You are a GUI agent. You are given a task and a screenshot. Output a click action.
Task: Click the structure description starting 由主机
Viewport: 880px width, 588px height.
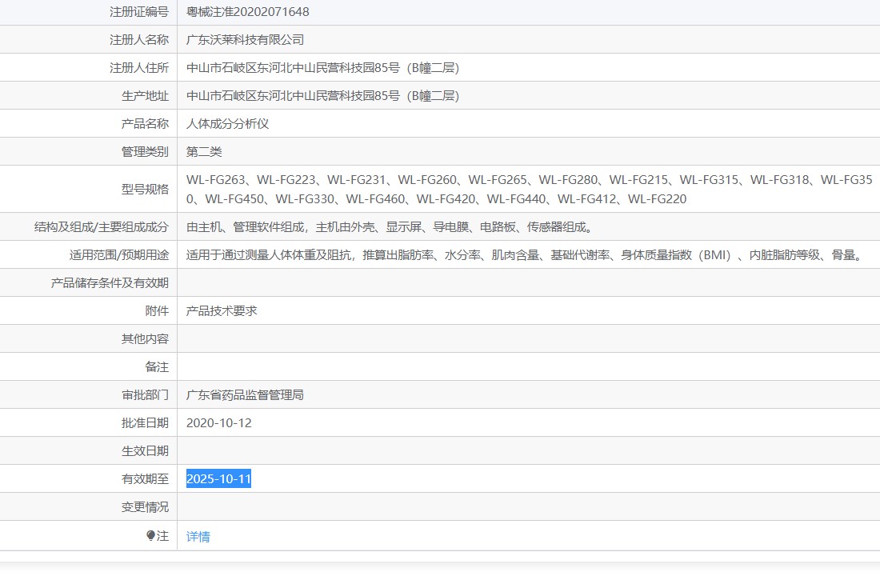391,227
